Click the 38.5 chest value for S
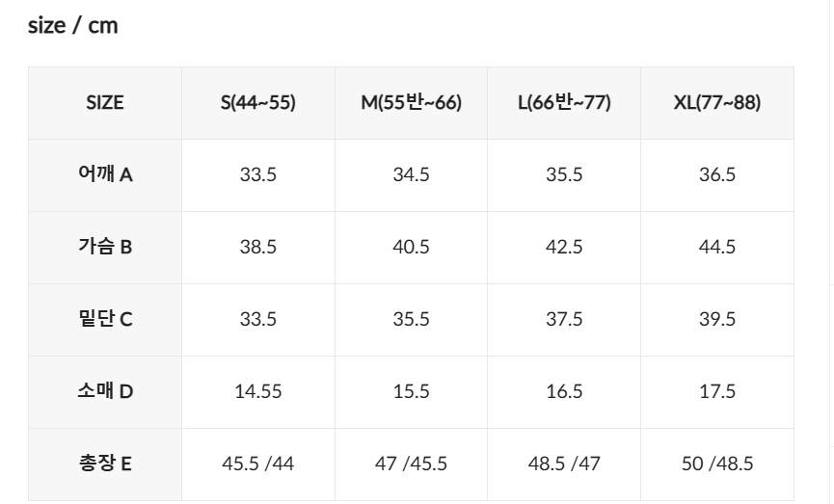Screen dimensions: 834x504 257,247
